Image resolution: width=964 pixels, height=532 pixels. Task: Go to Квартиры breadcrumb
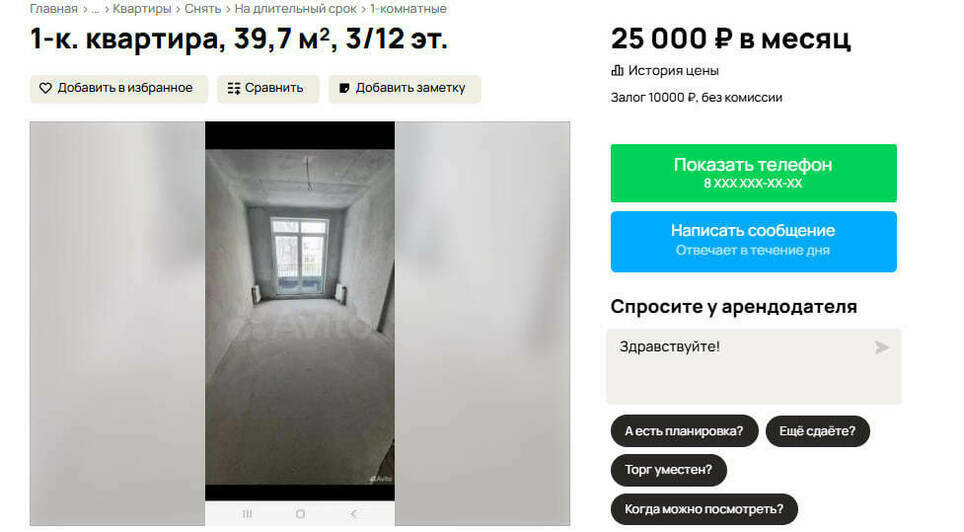pyautogui.click(x=141, y=9)
